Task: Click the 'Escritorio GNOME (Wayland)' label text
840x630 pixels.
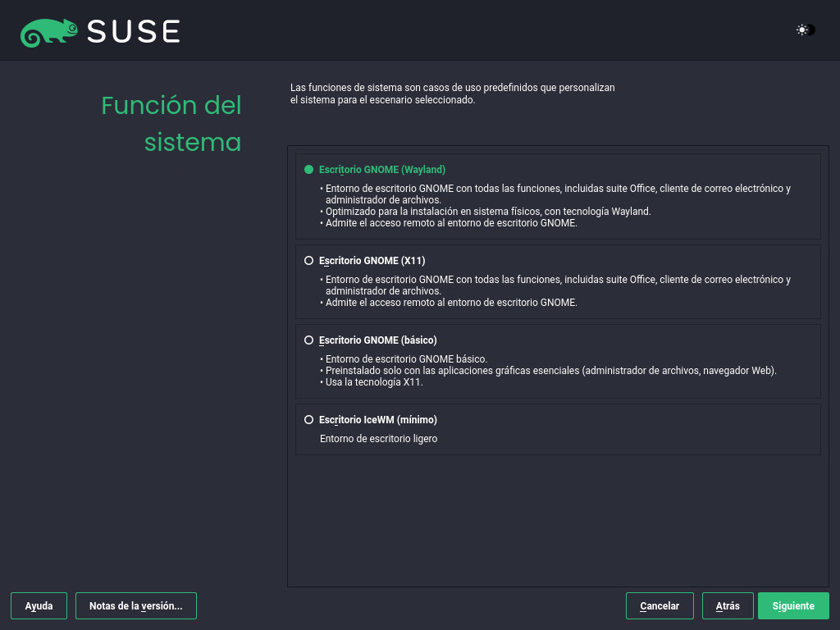Action: pos(382,170)
